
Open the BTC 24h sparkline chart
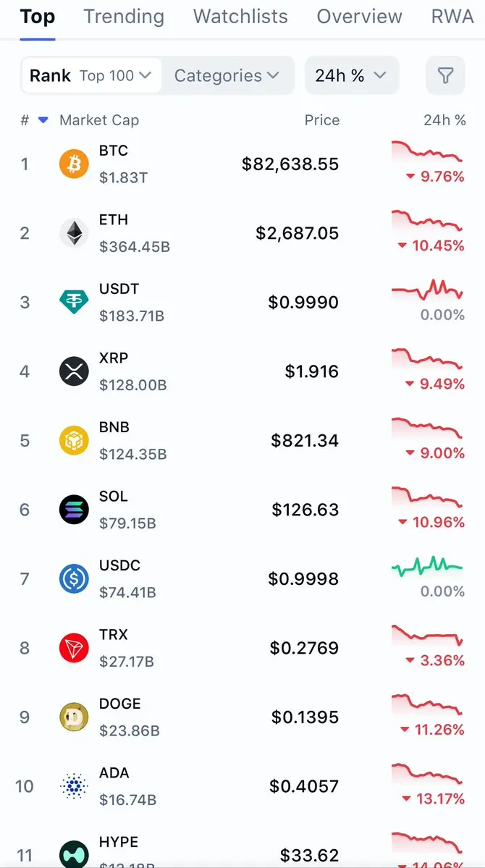pyautogui.click(x=427, y=152)
